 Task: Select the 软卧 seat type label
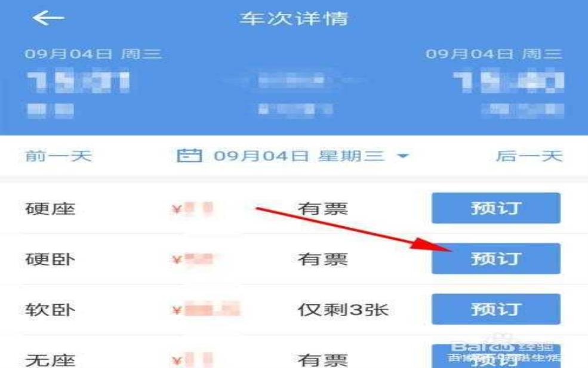click(50, 310)
